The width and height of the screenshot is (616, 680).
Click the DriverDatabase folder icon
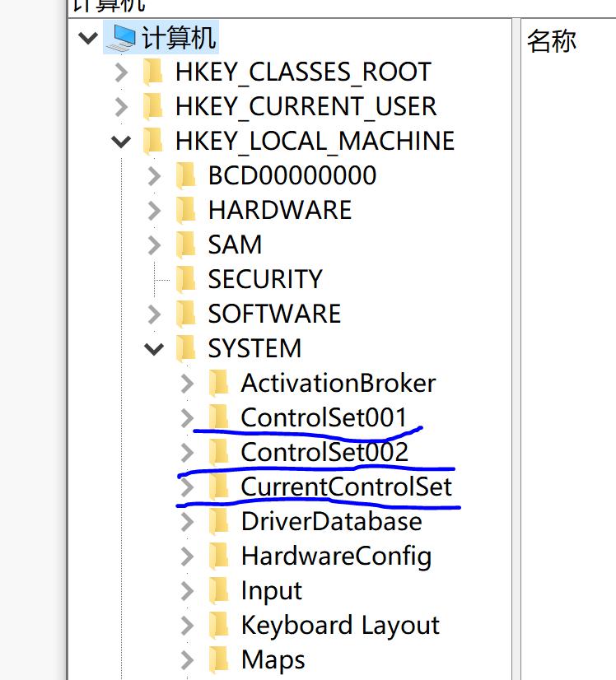219,521
